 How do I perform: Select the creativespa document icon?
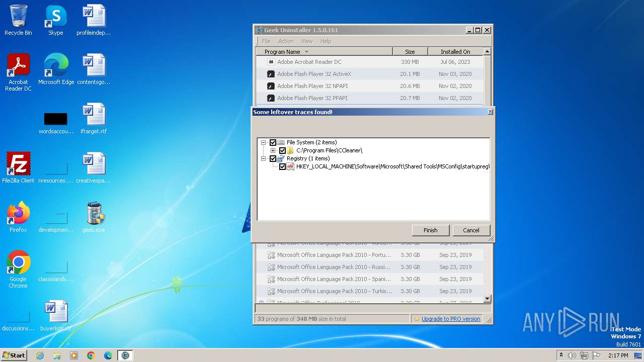94,167
